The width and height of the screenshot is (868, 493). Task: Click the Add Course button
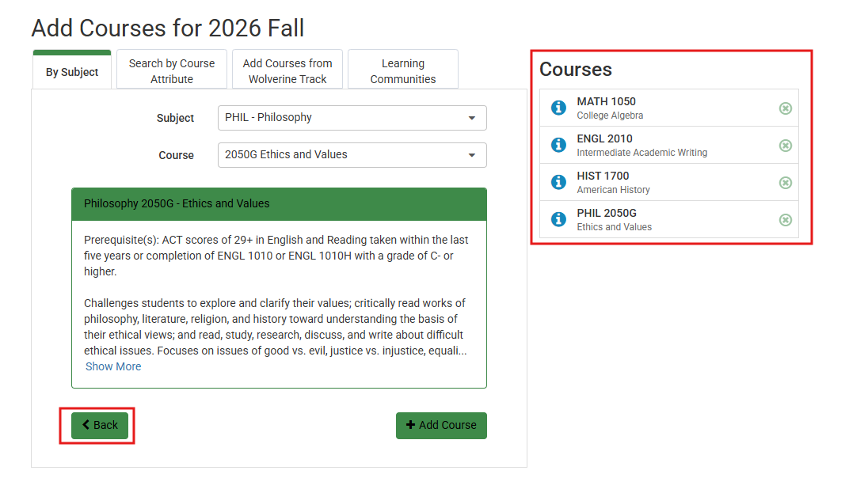(441, 426)
